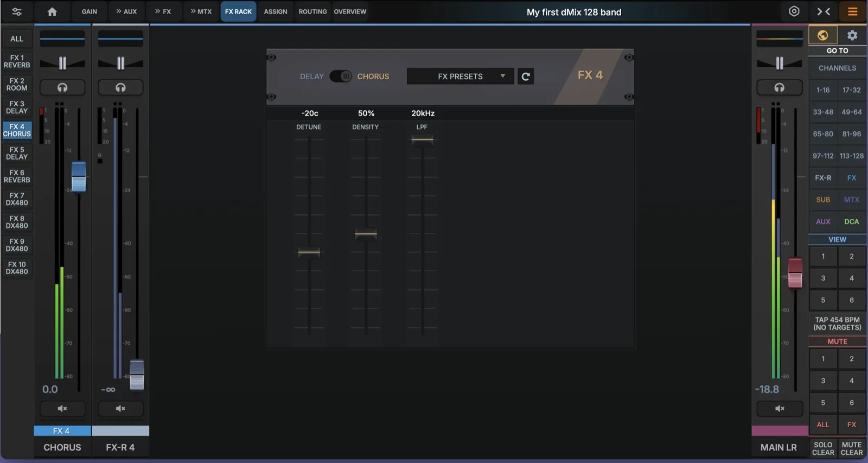Select FX 2 ROOM slot
This screenshot has height=463, width=868.
[x=17, y=84]
